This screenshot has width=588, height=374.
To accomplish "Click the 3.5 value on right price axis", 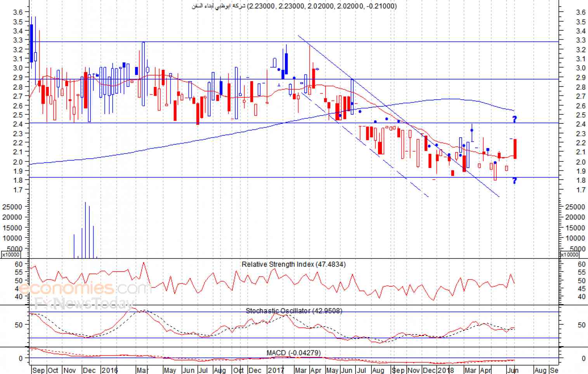I will [581, 22].
